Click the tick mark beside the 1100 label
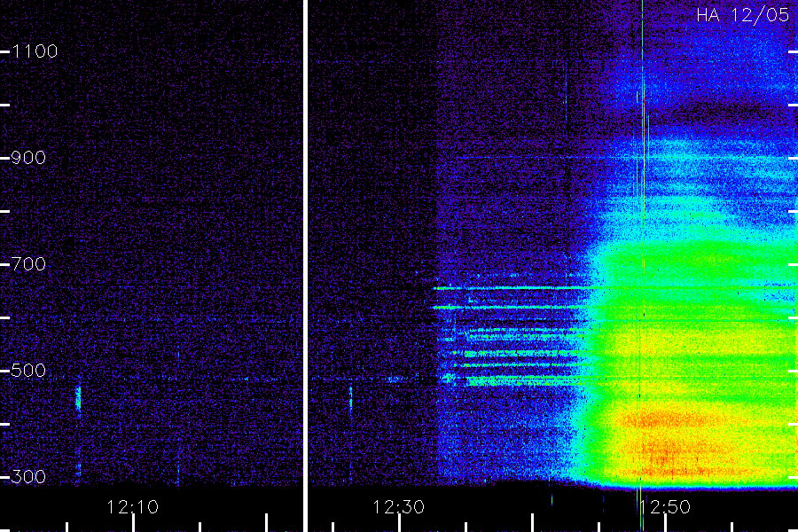The image size is (798, 532). [5, 51]
